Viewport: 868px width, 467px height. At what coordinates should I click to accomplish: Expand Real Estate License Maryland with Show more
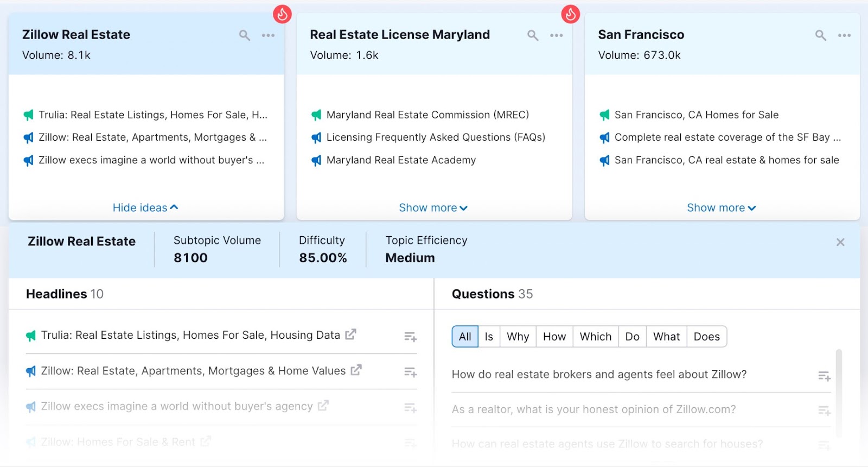(x=433, y=207)
